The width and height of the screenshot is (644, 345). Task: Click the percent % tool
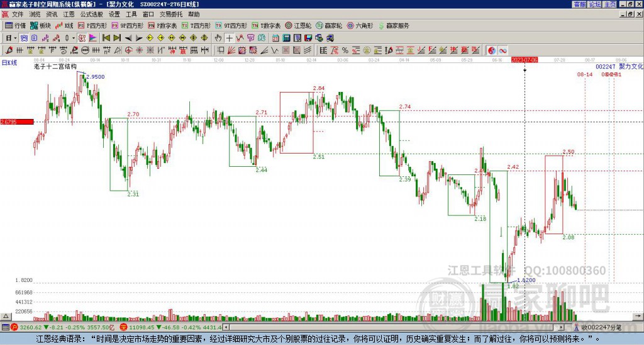click(345, 50)
